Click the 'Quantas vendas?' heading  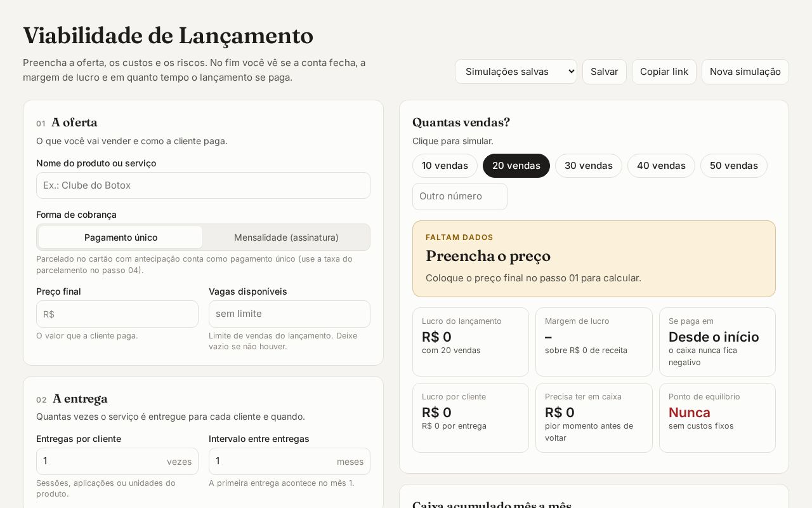pos(461,123)
